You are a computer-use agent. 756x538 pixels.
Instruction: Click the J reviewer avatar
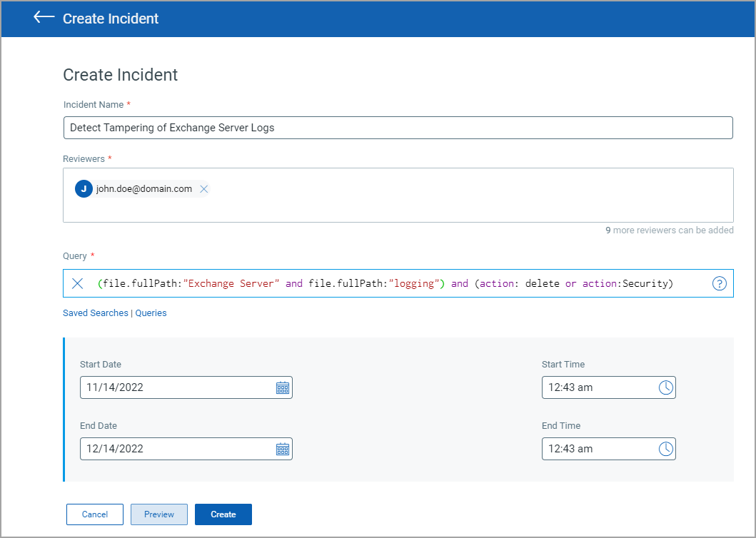coord(84,189)
